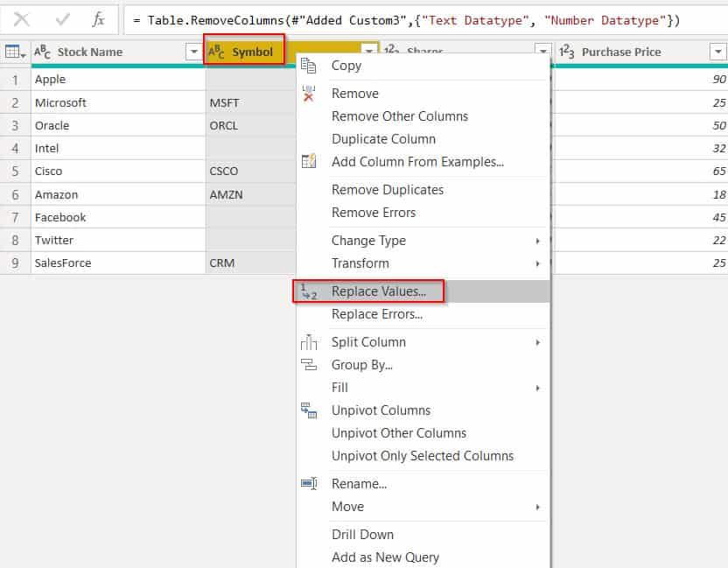This screenshot has height=568, width=728.
Task: Click the MSFT symbol cell
Action: pyautogui.click(x=251, y=102)
